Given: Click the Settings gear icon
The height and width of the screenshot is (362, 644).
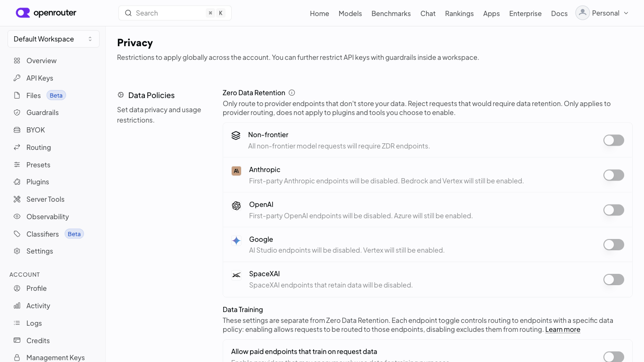Looking at the screenshot, I should 17,251.
